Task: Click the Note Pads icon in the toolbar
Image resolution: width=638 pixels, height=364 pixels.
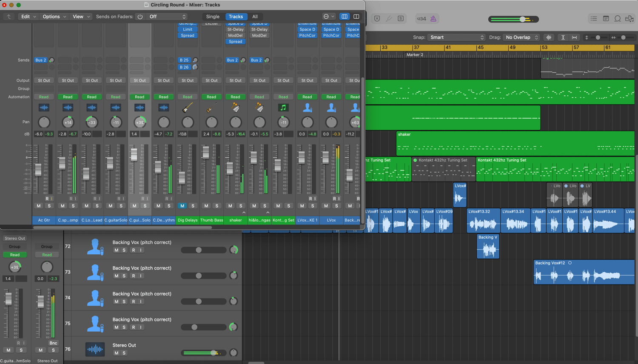Action: (606, 19)
